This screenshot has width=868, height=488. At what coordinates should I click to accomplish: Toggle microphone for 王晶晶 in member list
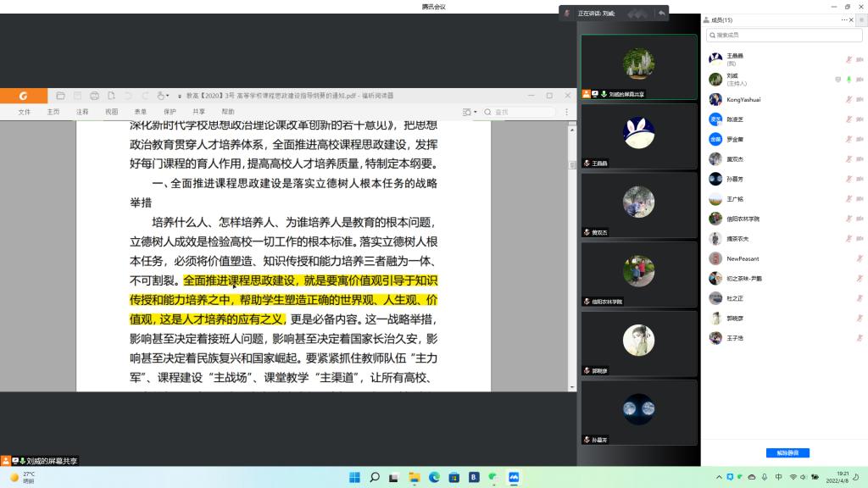[849, 59]
